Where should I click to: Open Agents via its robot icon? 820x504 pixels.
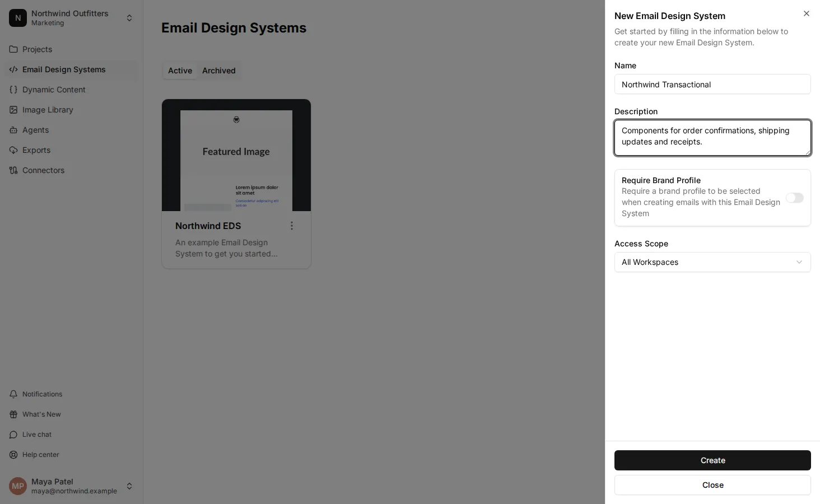pyautogui.click(x=13, y=130)
